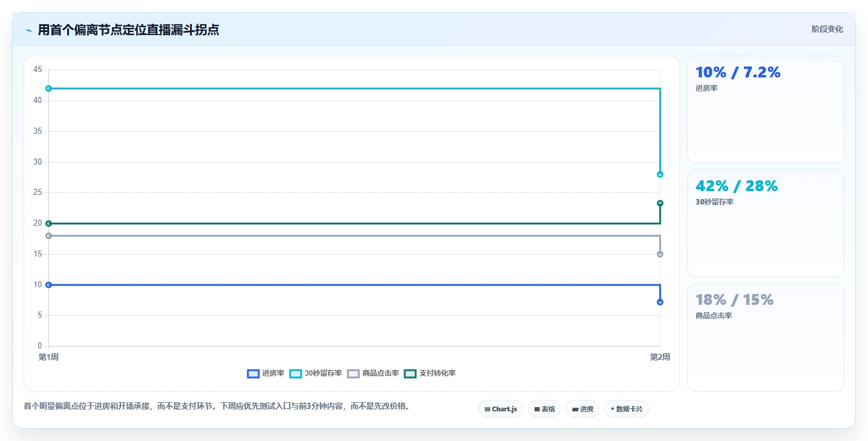The height and width of the screenshot is (441, 868).
Task: Click the 18% / 15% card value
Action: 735,300
